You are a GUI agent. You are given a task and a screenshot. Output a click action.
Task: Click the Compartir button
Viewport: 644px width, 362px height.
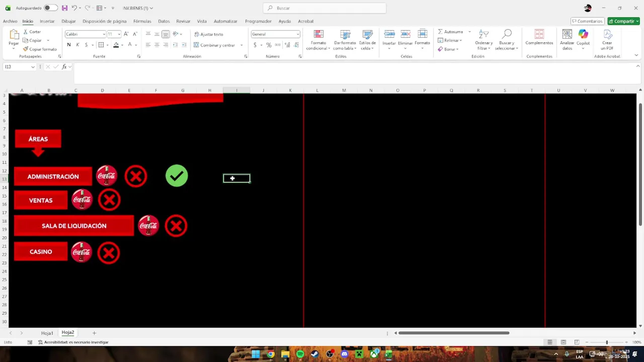pyautogui.click(x=623, y=21)
